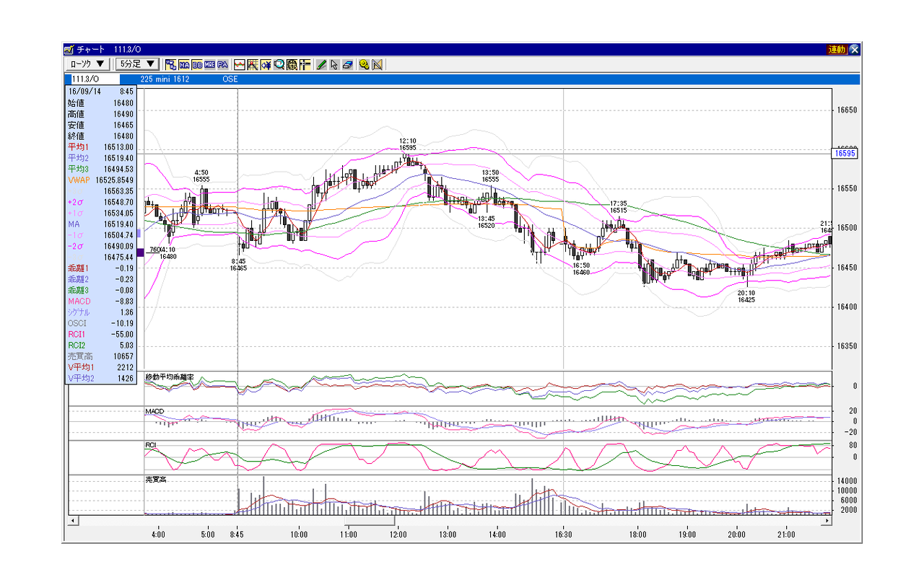Click the 111.3/O symbol code field
The height and width of the screenshot is (585, 924).
point(92,79)
